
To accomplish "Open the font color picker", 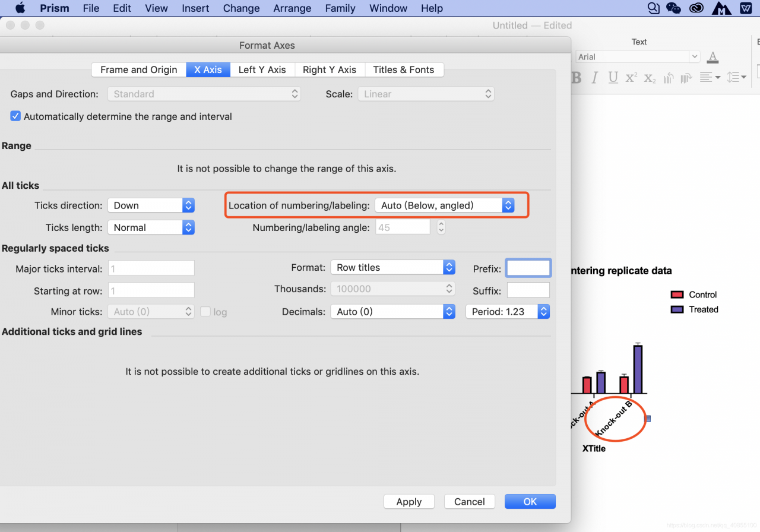I will [713, 57].
